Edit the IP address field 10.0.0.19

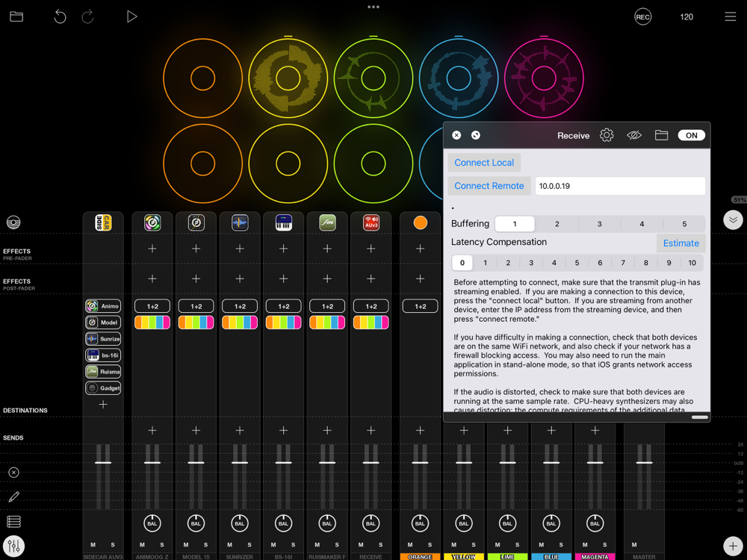click(619, 186)
